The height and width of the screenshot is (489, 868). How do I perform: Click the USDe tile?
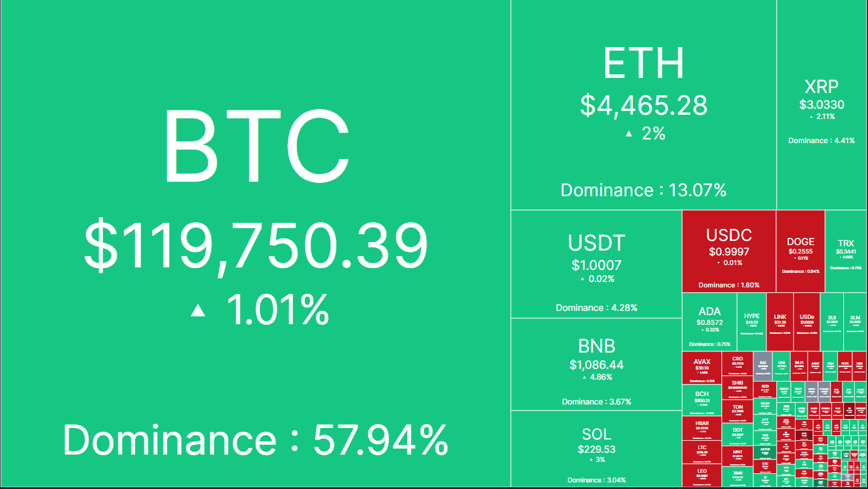coord(806,322)
